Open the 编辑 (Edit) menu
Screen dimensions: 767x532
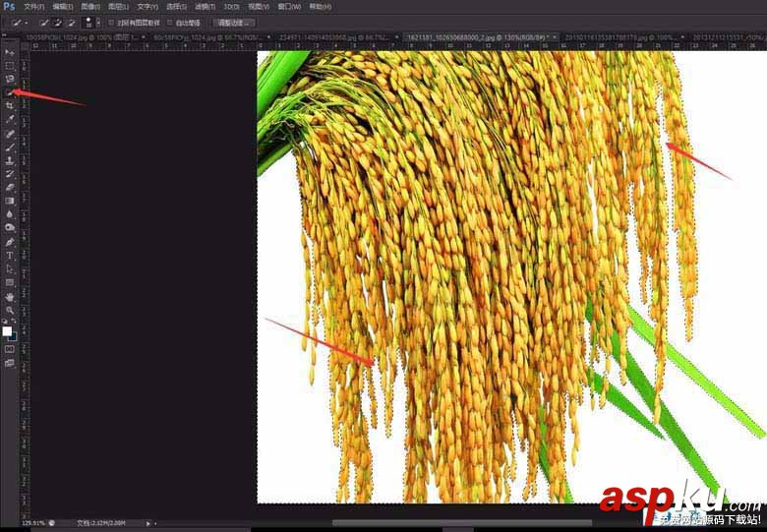tap(63, 7)
